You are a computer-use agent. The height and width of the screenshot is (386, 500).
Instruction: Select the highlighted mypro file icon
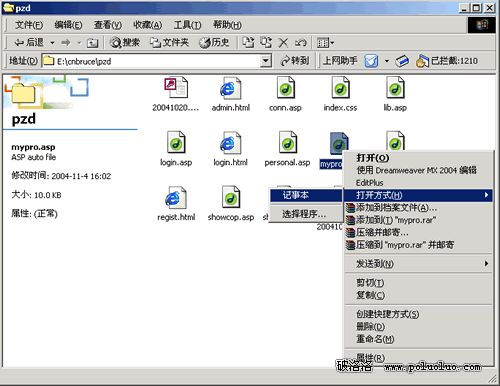click(339, 143)
